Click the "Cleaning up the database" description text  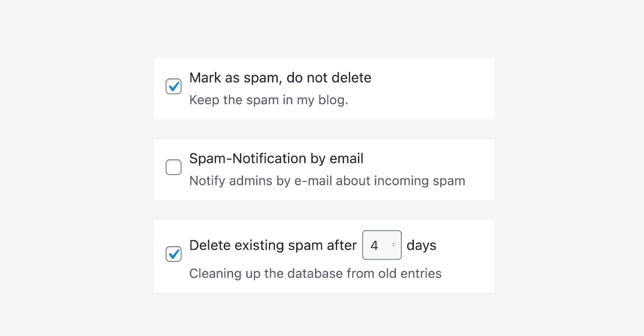pos(315,274)
